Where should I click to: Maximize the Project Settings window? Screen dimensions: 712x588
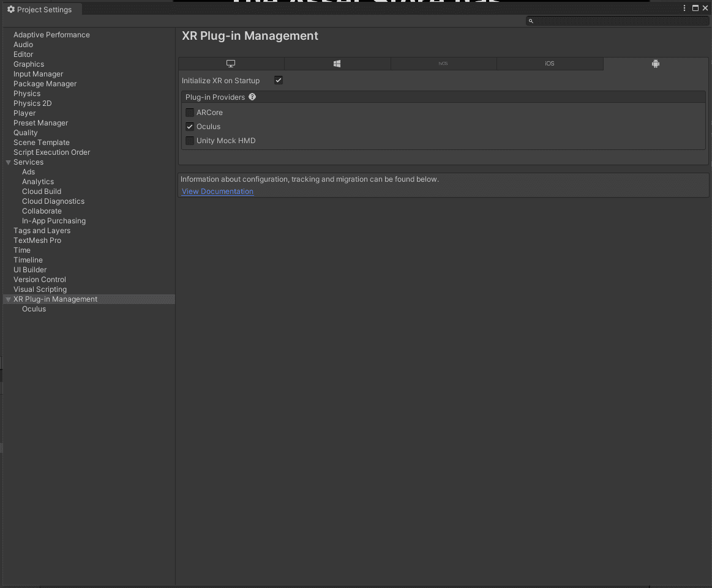tap(695, 9)
